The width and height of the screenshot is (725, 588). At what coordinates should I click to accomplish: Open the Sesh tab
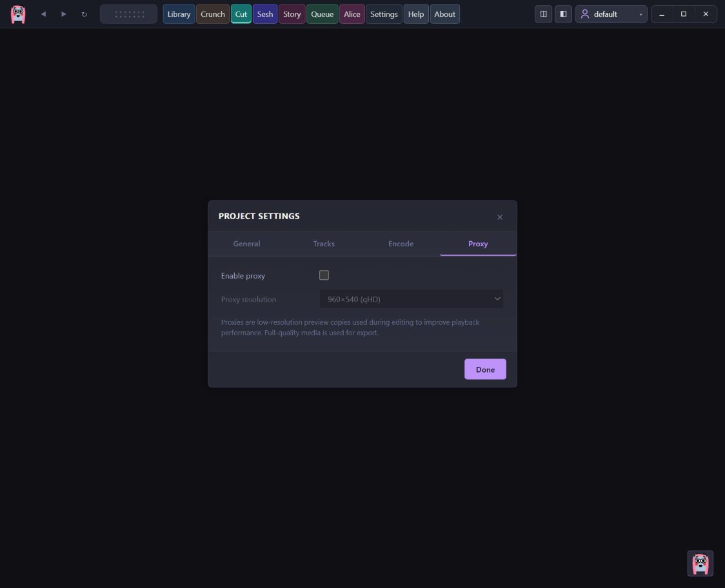click(x=265, y=14)
